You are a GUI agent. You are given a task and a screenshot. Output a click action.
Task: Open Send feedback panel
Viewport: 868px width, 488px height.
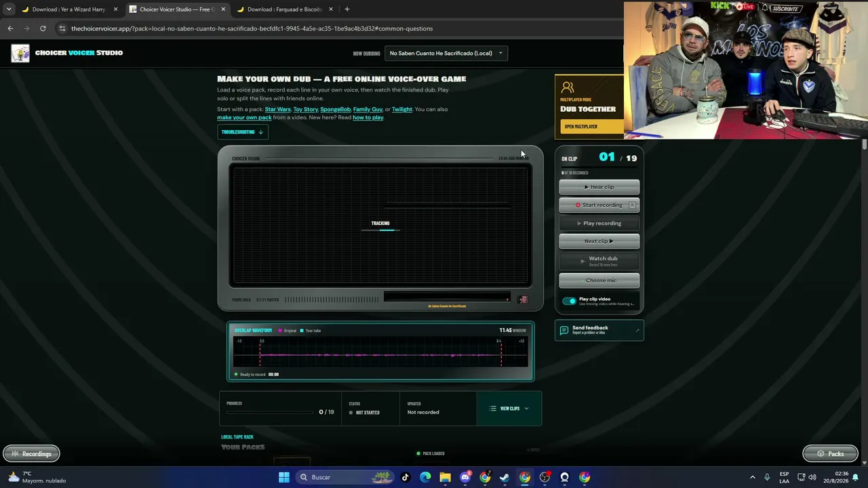click(599, 330)
